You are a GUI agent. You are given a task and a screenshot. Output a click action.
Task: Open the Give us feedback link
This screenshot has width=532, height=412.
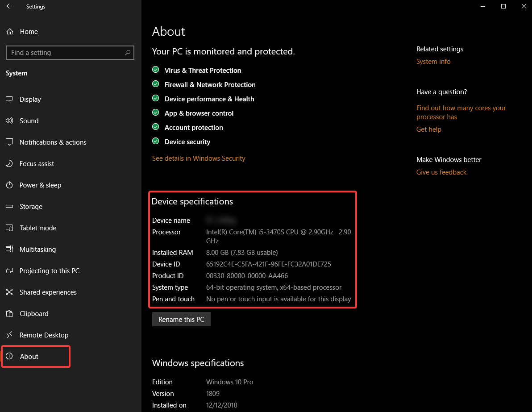click(x=441, y=172)
